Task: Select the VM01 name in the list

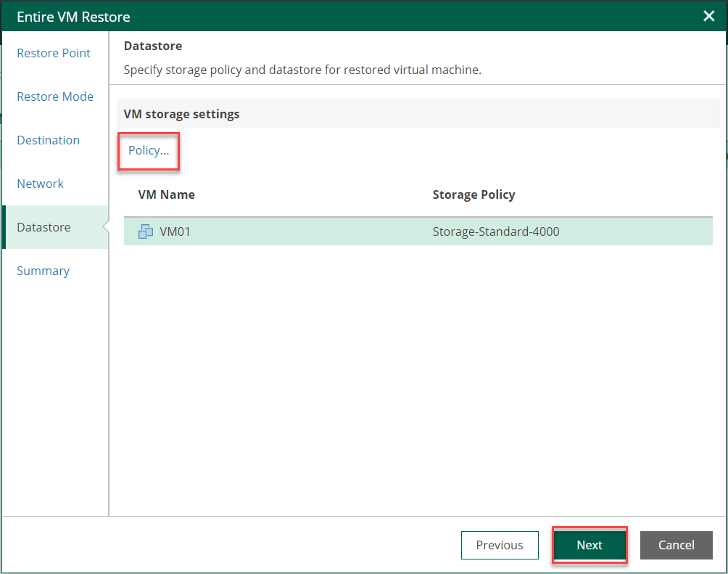Action: coord(175,232)
